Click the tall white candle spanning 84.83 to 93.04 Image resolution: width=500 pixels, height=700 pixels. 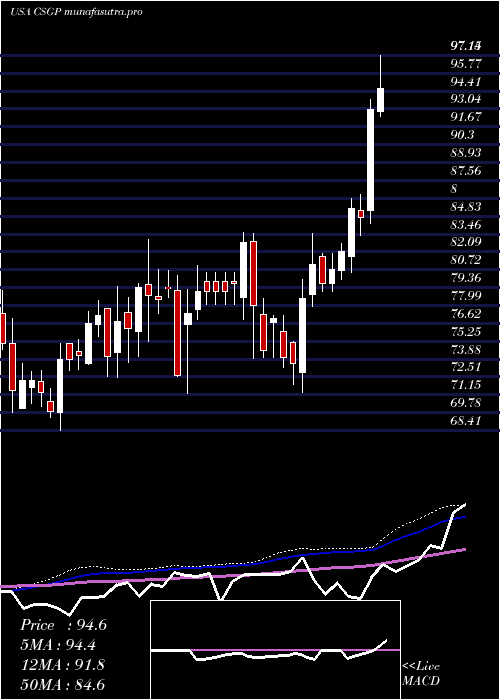(371, 160)
